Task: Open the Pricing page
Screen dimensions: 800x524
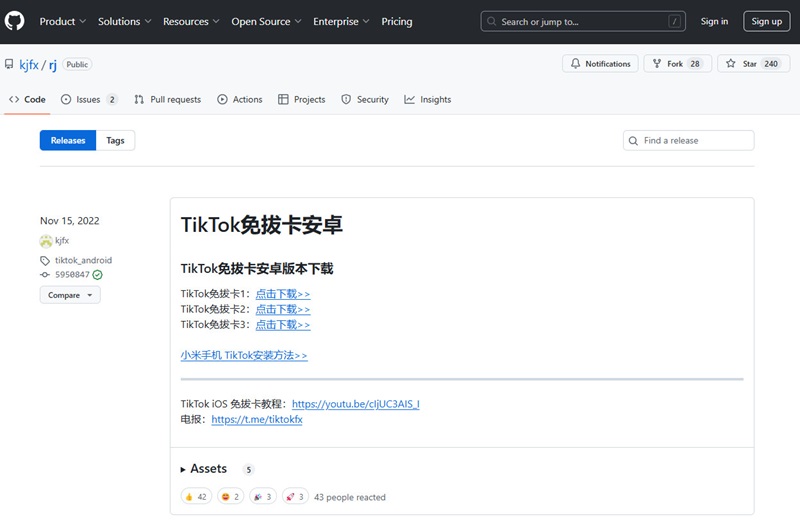Action: [397, 21]
